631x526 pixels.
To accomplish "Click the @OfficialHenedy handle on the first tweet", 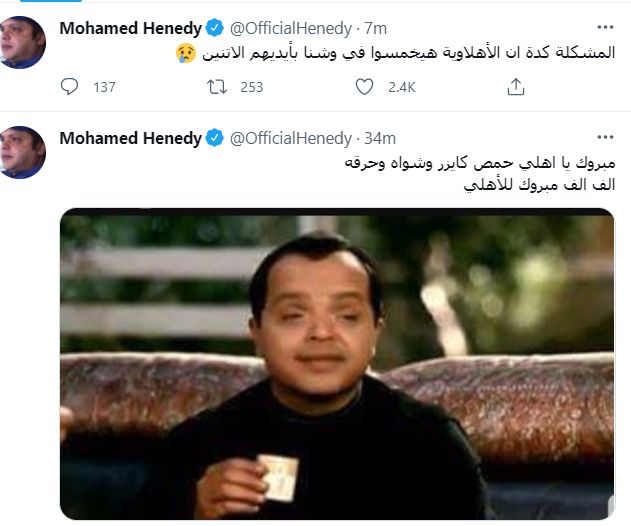I will point(291,29).
